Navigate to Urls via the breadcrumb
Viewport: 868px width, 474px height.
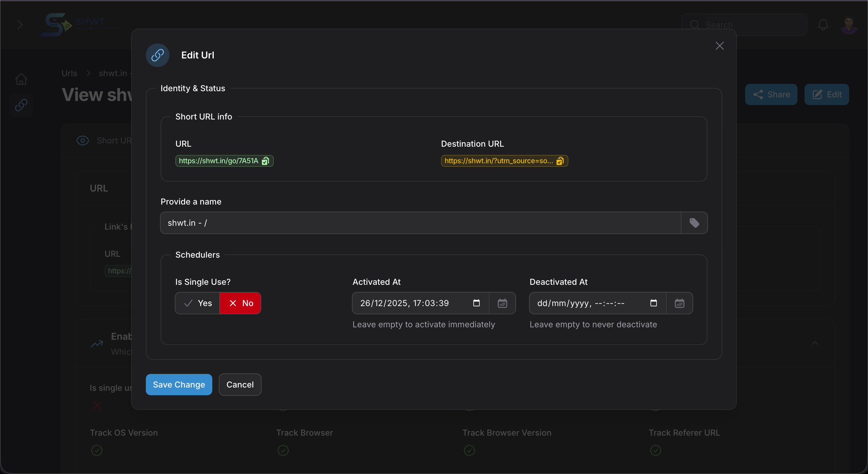[x=69, y=73]
